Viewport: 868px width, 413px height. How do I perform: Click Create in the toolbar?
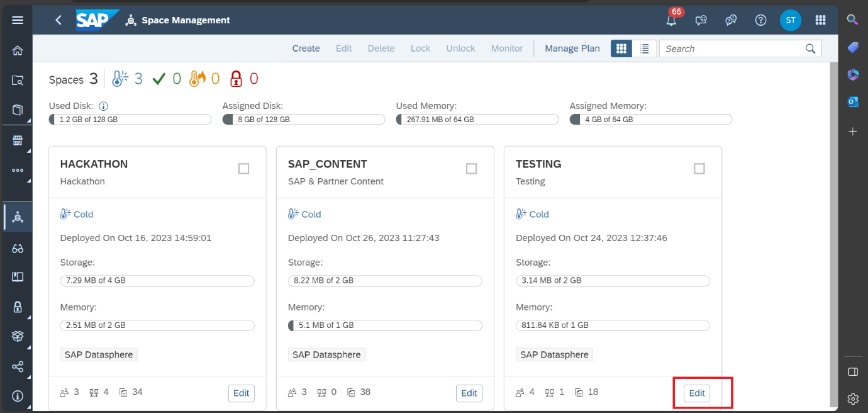pyautogui.click(x=306, y=48)
